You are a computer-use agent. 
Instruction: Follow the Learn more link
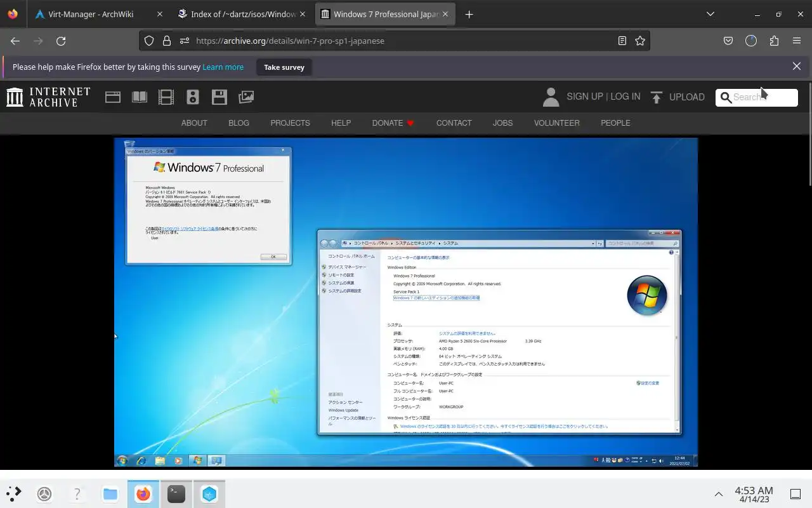pyautogui.click(x=223, y=67)
